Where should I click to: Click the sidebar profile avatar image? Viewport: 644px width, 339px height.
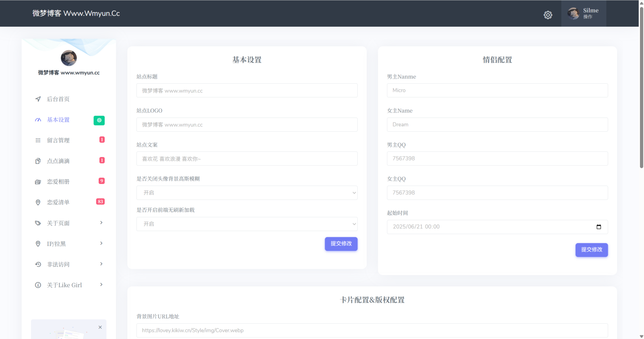coord(69,58)
